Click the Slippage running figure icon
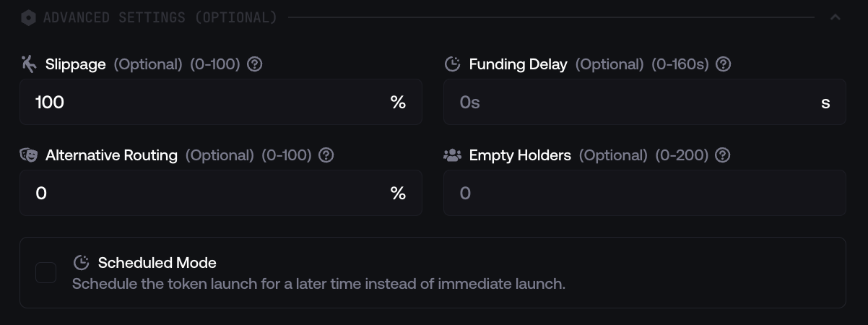The image size is (868, 325). pos(29,64)
